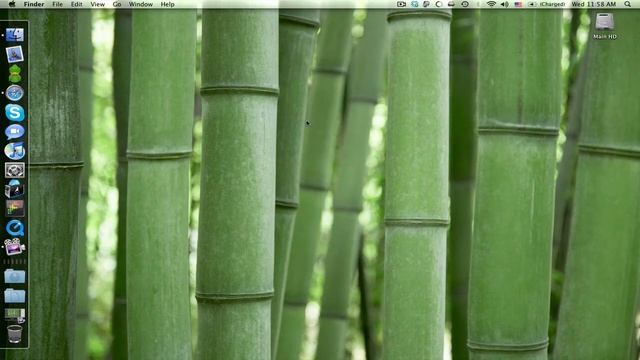This screenshot has width=640, height=360.
Task: Open the Go menu
Action: tap(117, 4)
